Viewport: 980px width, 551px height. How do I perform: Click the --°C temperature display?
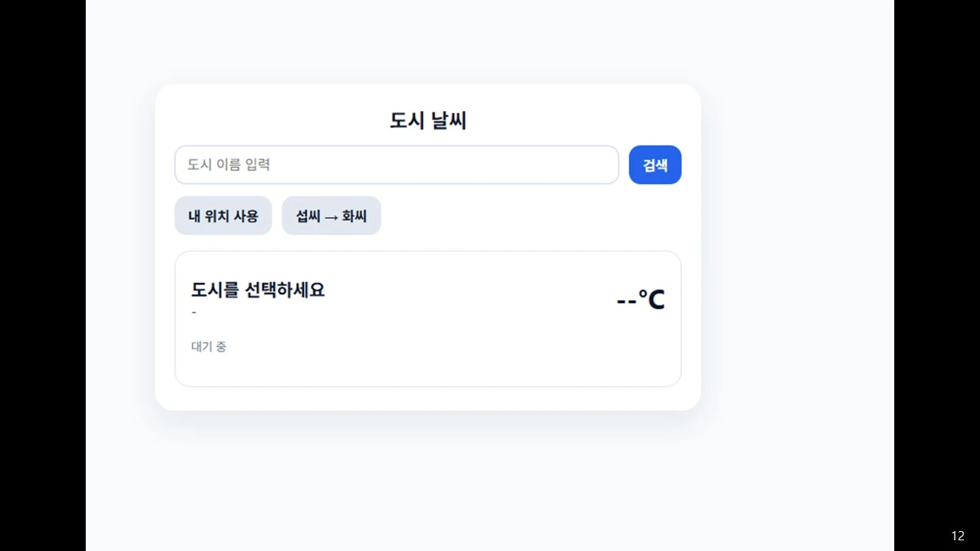(x=639, y=298)
